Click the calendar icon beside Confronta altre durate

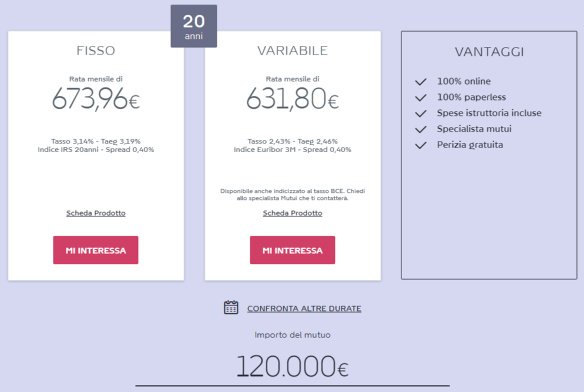click(231, 307)
